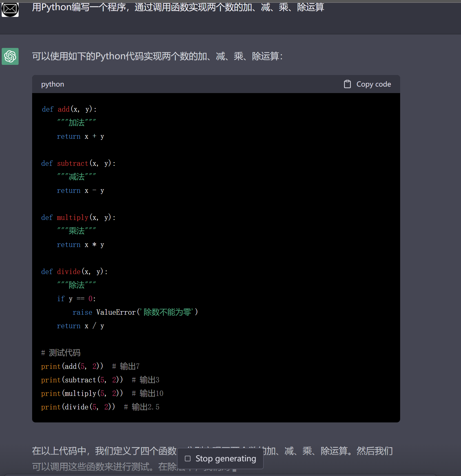Click the line 'def multiply(x, y):'

tap(78, 217)
